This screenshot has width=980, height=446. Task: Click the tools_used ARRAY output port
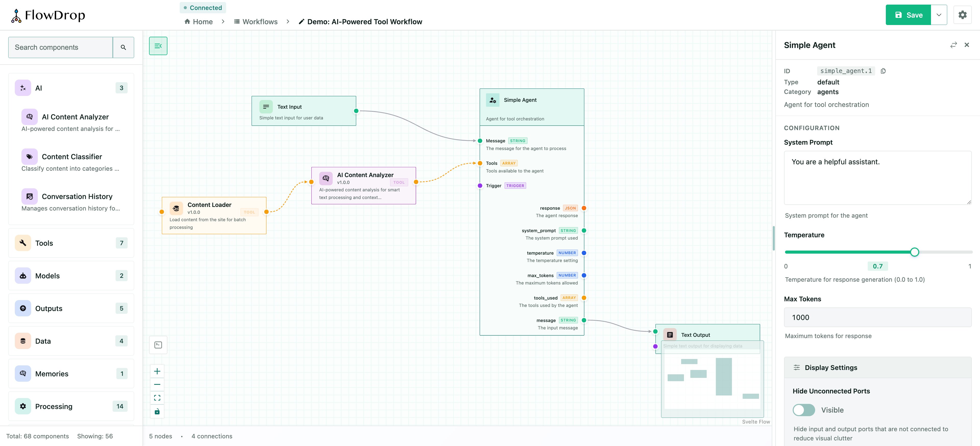pyautogui.click(x=584, y=298)
